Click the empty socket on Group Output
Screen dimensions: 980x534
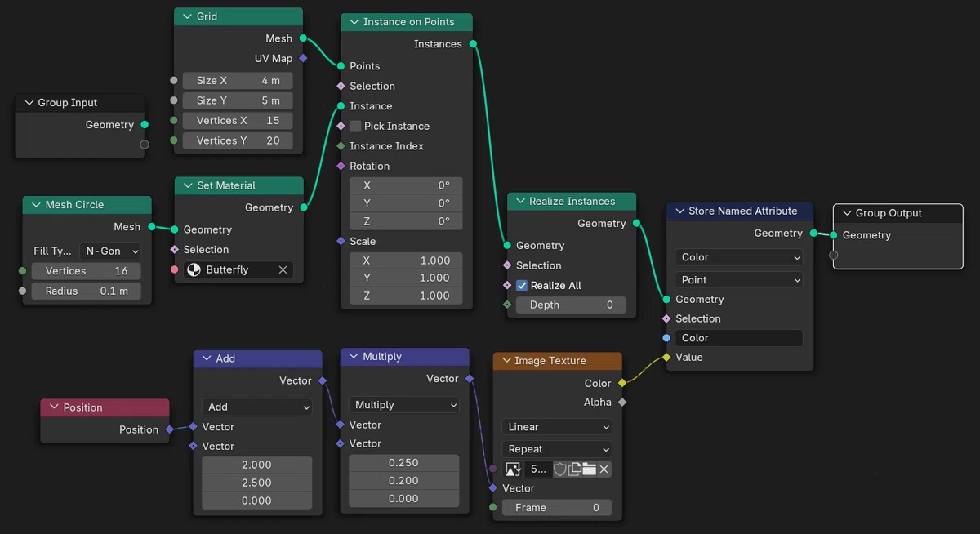click(834, 255)
